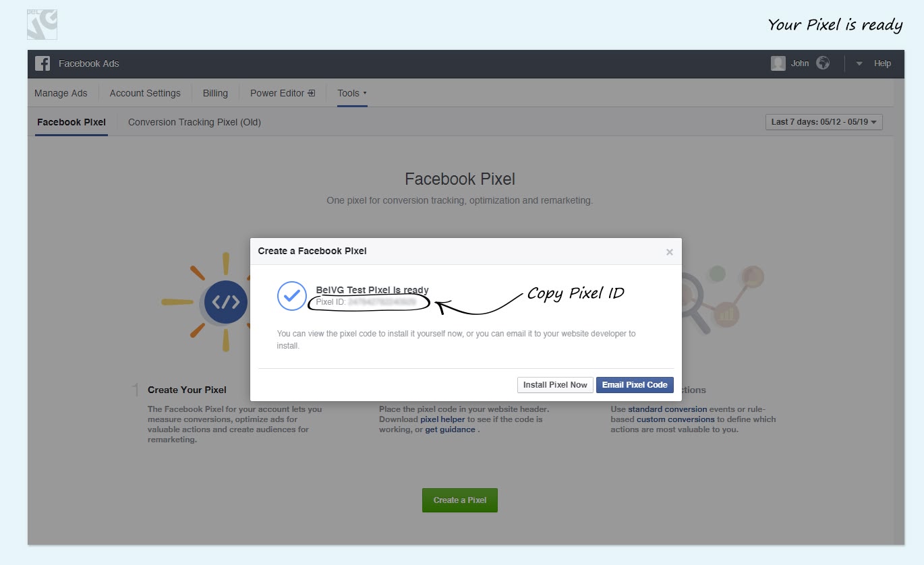Select the blurred Pixel ID text
This screenshot has width=924, height=565.
[382, 302]
